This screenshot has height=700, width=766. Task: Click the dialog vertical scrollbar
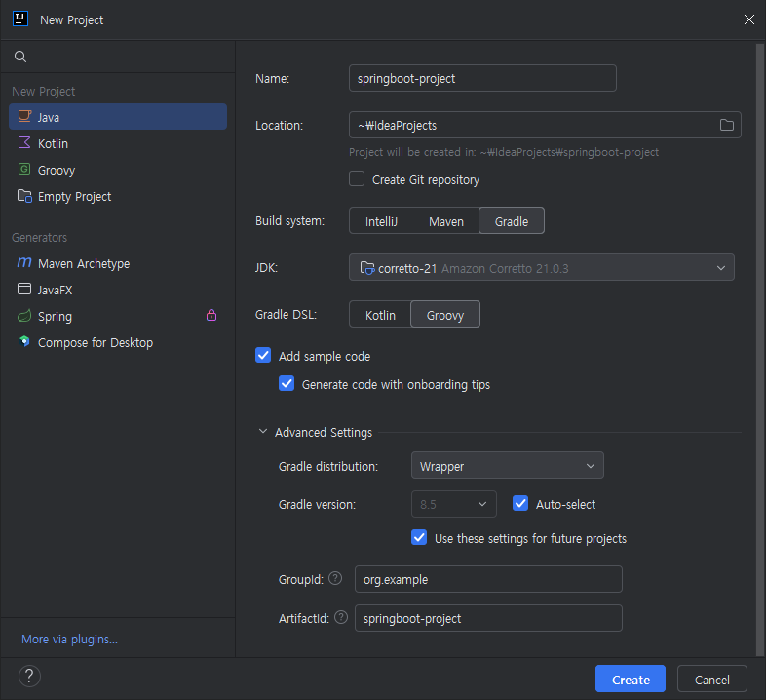pos(759,349)
